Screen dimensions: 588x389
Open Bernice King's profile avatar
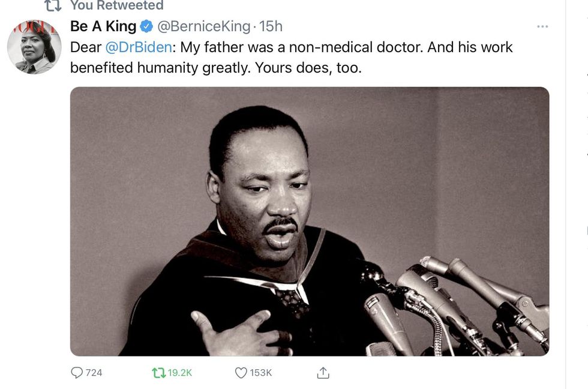(x=34, y=47)
